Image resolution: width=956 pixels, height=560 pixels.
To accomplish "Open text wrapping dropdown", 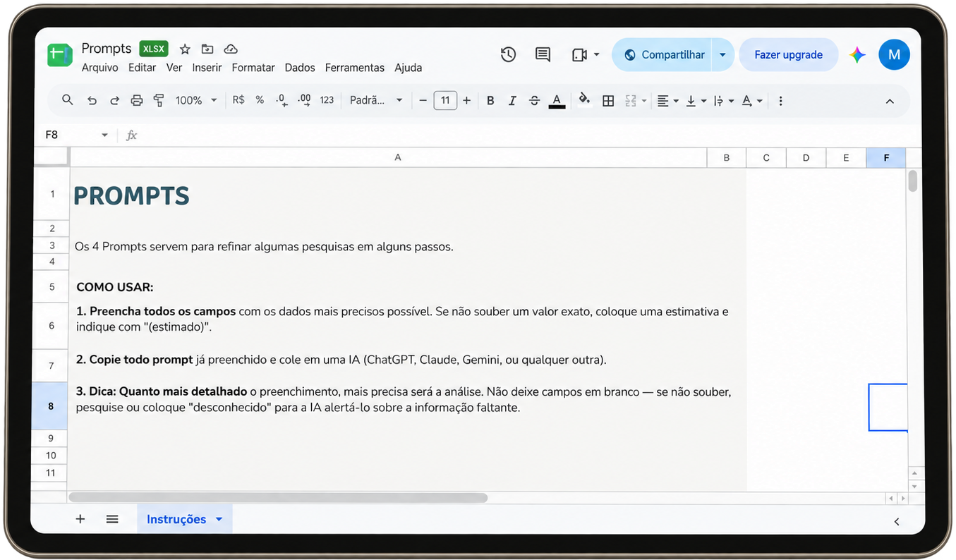I will pyautogui.click(x=723, y=101).
